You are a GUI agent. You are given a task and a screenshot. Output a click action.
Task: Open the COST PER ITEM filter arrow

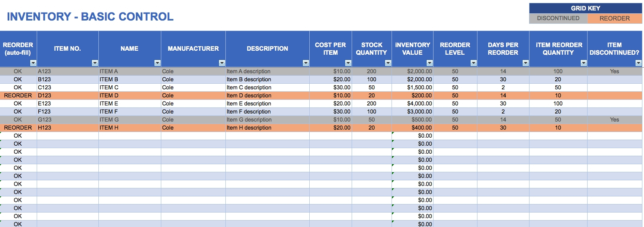click(x=348, y=63)
